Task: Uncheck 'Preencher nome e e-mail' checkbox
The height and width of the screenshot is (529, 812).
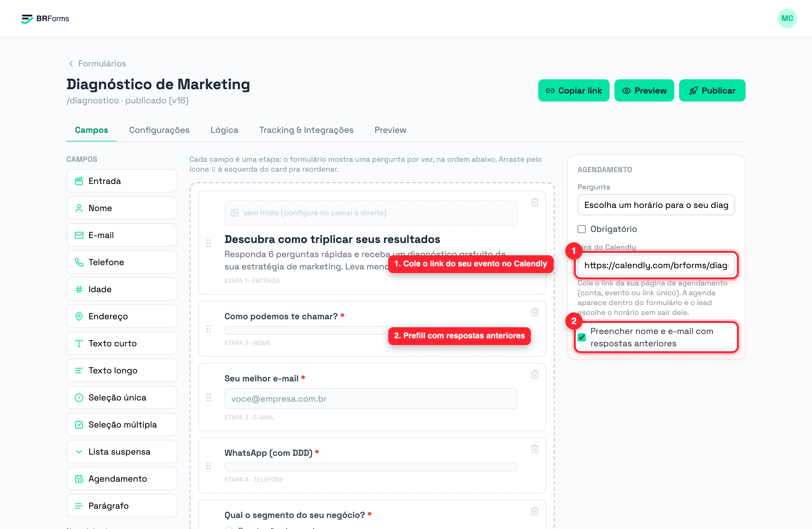Action: click(x=582, y=337)
